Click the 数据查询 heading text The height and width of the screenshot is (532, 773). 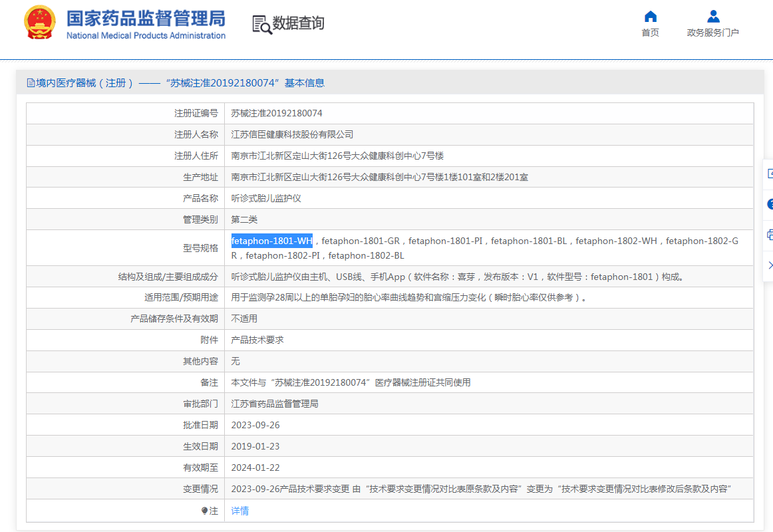tap(299, 23)
